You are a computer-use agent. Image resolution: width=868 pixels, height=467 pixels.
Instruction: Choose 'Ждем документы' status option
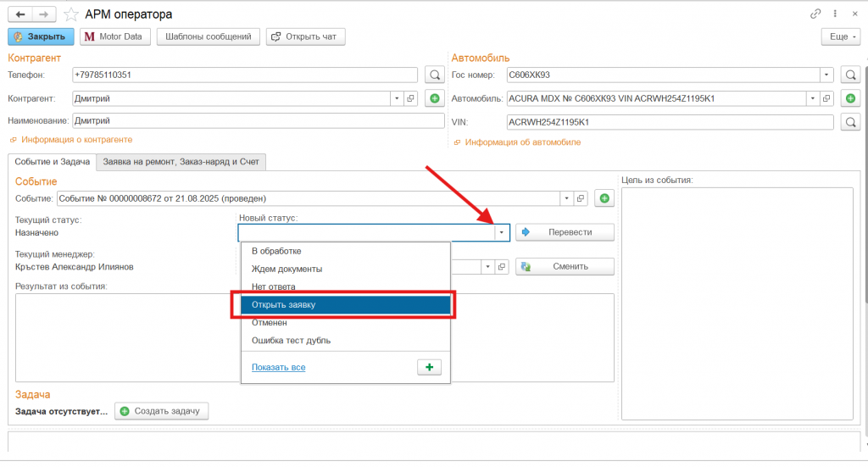tap(287, 269)
